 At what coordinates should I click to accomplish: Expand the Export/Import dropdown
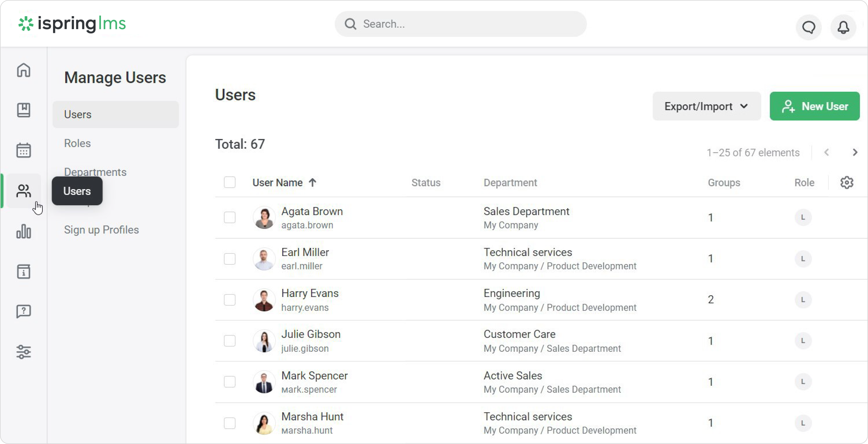(x=706, y=106)
